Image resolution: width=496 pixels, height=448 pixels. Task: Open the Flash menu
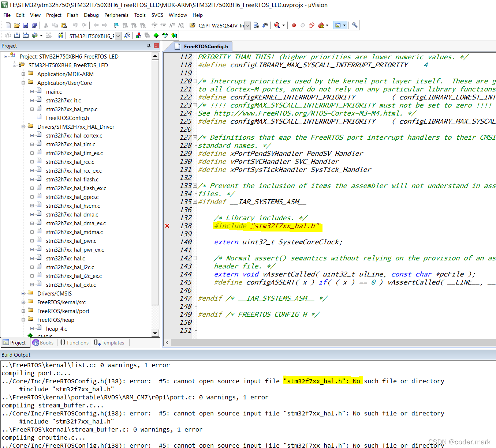[x=72, y=15]
